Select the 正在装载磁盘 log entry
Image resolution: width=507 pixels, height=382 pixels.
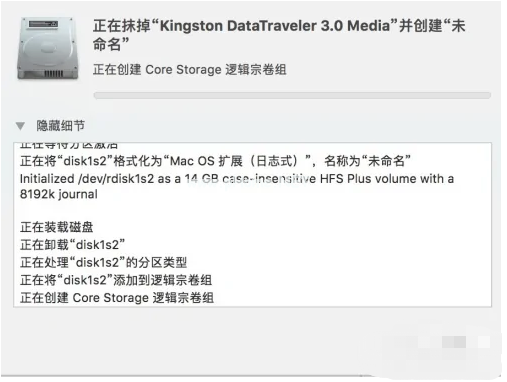(56, 227)
